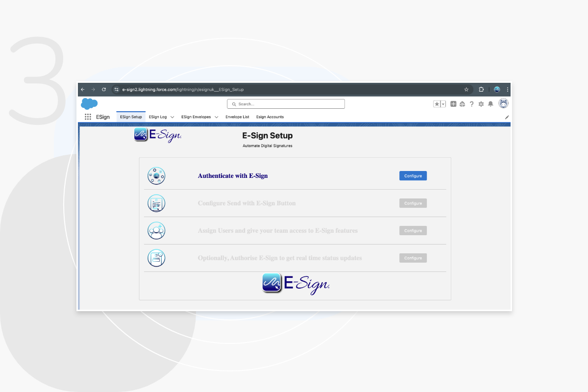Click the ESign app name label

click(x=103, y=117)
